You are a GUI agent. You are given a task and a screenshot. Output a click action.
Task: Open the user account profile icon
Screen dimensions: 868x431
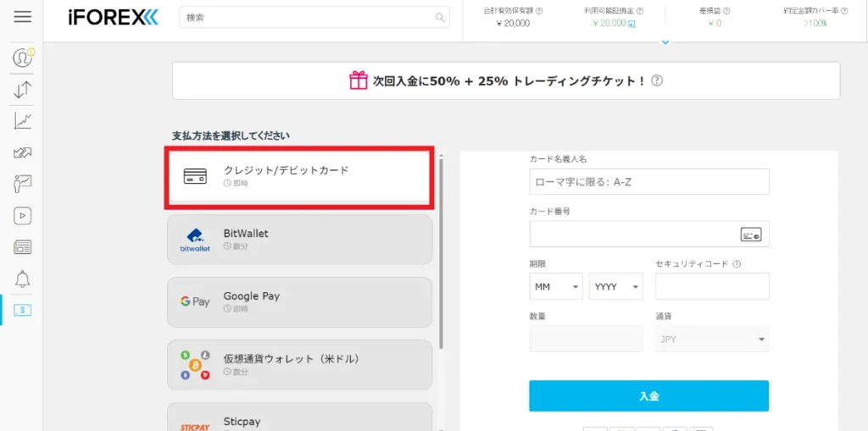click(22, 58)
